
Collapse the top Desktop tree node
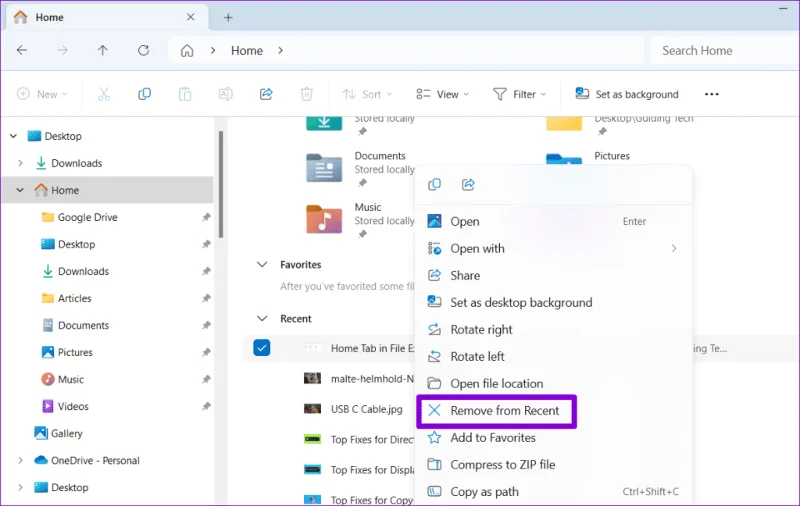[x=14, y=136]
